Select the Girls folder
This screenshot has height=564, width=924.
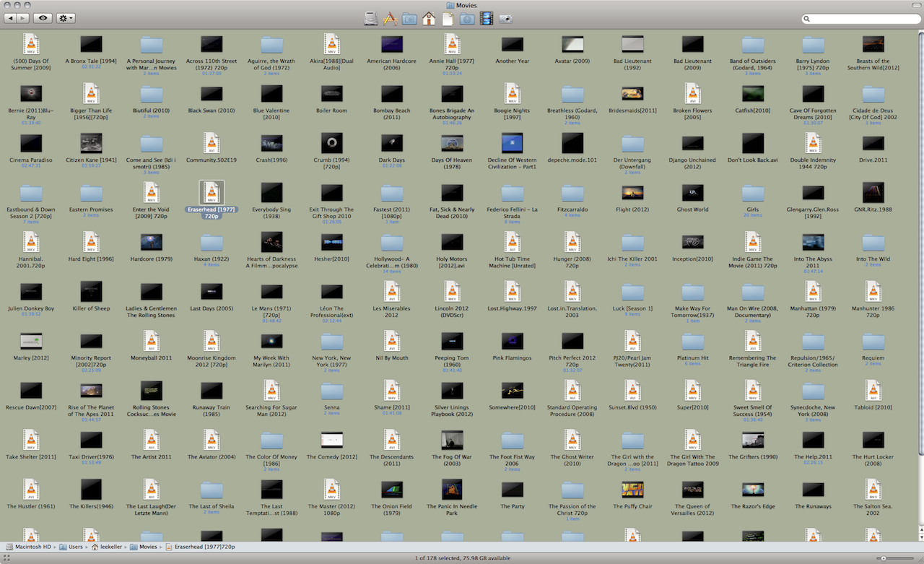[x=753, y=193]
